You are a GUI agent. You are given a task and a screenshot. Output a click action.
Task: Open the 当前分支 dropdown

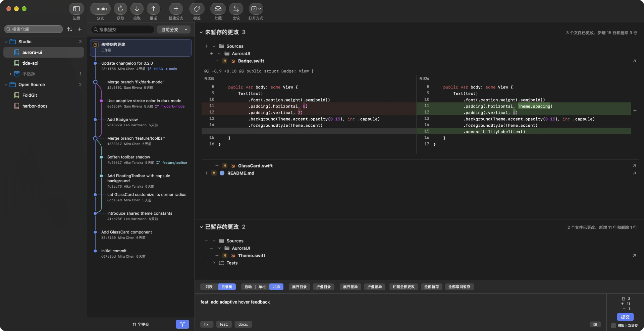(x=174, y=29)
